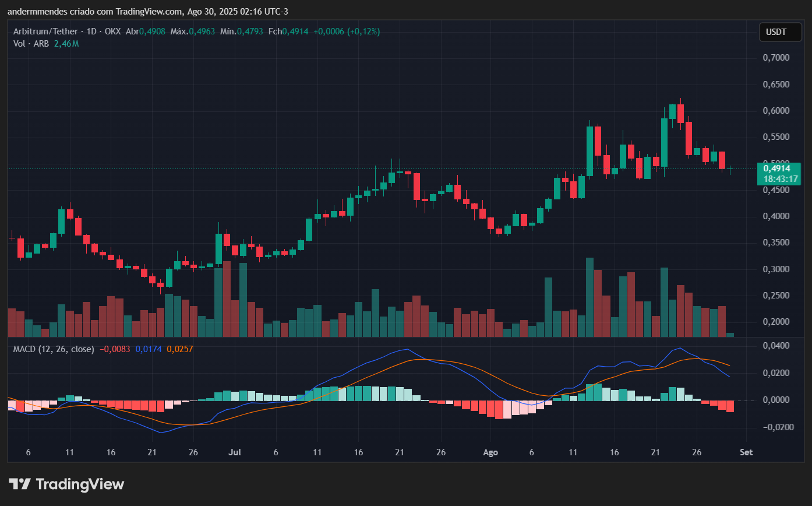Screen dimensions: 812x506
Task: Click the price change +0,0006 (+0,12%) value
Action: [x=347, y=31]
